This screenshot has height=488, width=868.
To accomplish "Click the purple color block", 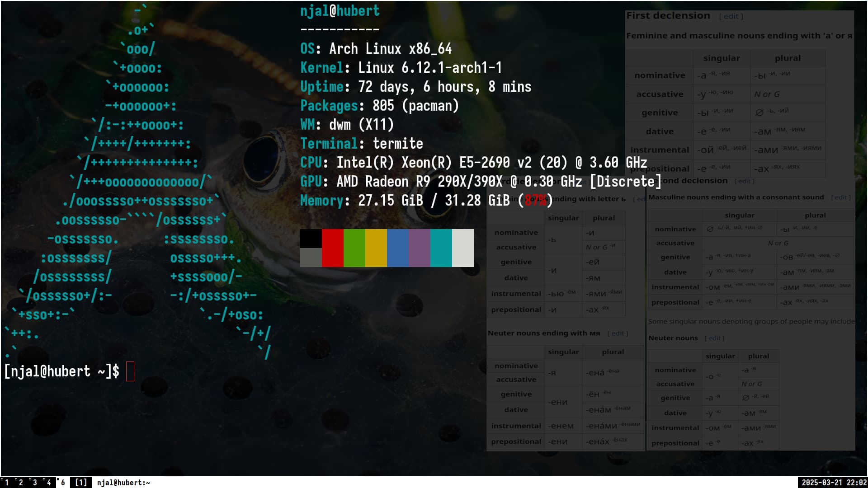I will click(420, 248).
